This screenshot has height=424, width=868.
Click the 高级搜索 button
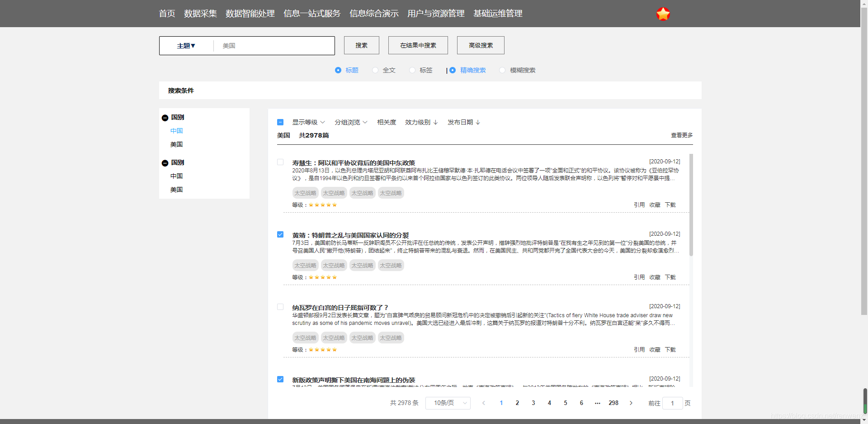click(x=481, y=45)
